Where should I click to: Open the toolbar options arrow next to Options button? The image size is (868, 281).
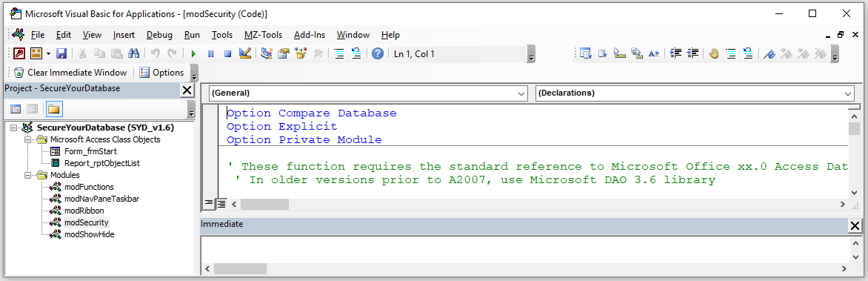(194, 73)
